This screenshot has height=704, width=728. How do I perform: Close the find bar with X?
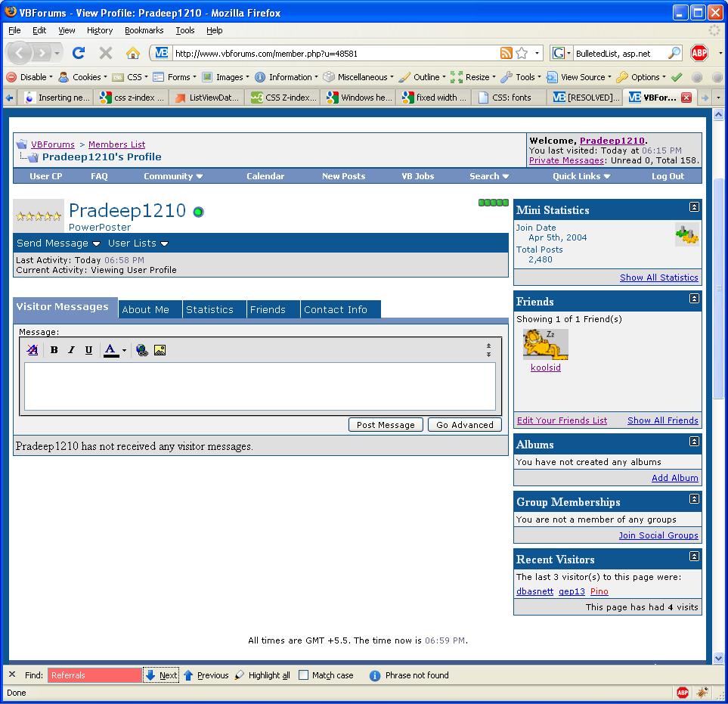click(x=13, y=675)
